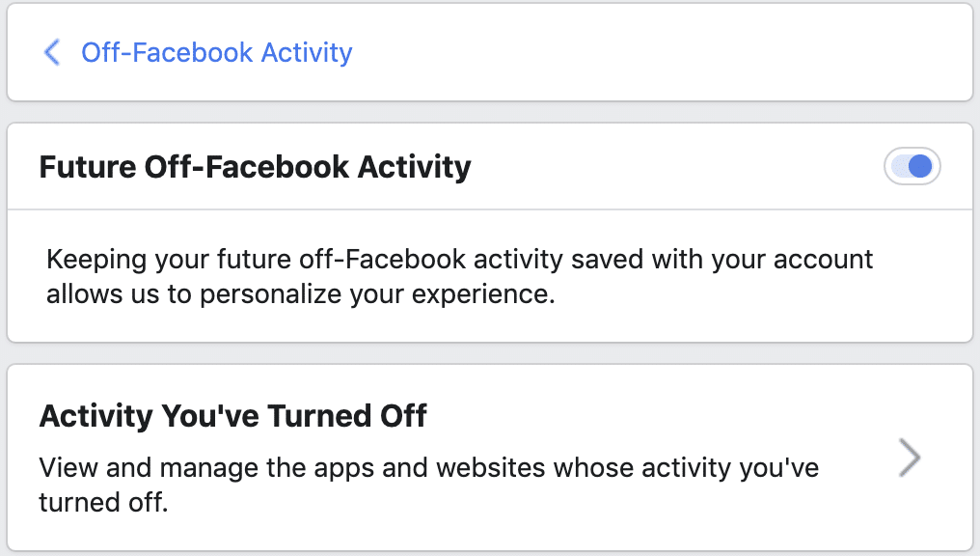Open the Activity You've Turned Off heading
Viewport: 980px width, 556px height.
coord(233,416)
